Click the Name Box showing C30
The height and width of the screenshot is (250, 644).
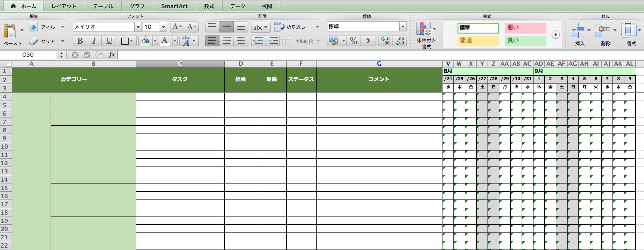(28, 55)
